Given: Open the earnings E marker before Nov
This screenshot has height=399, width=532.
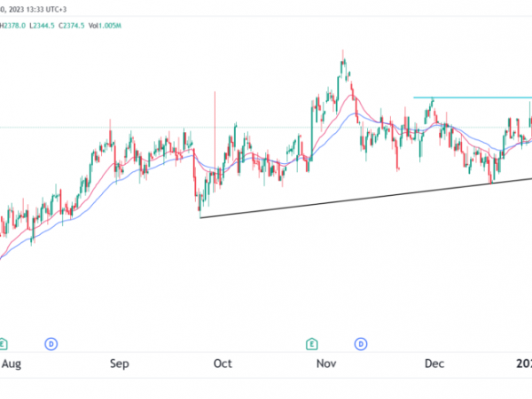Looking at the screenshot, I should [312, 343].
